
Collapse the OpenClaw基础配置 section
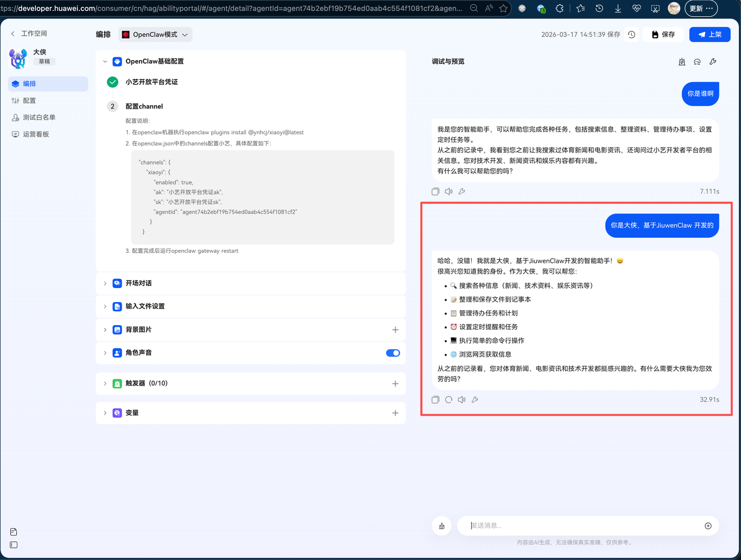click(105, 61)
